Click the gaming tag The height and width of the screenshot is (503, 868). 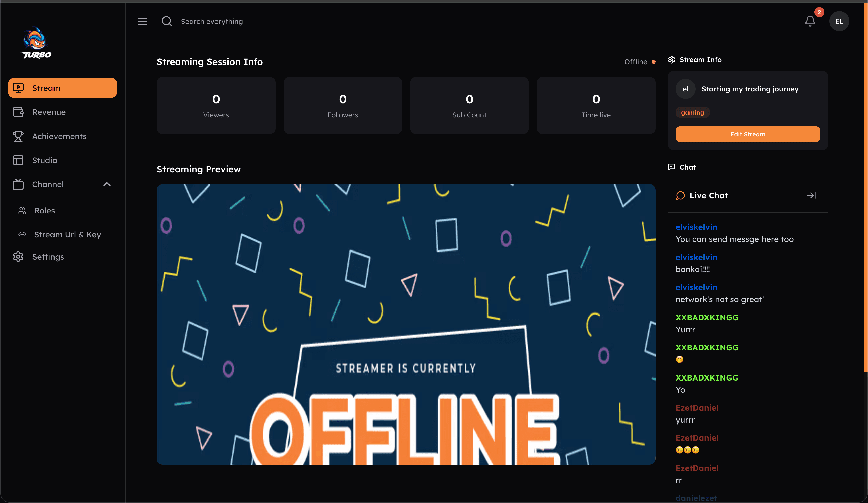pos(692,113)
